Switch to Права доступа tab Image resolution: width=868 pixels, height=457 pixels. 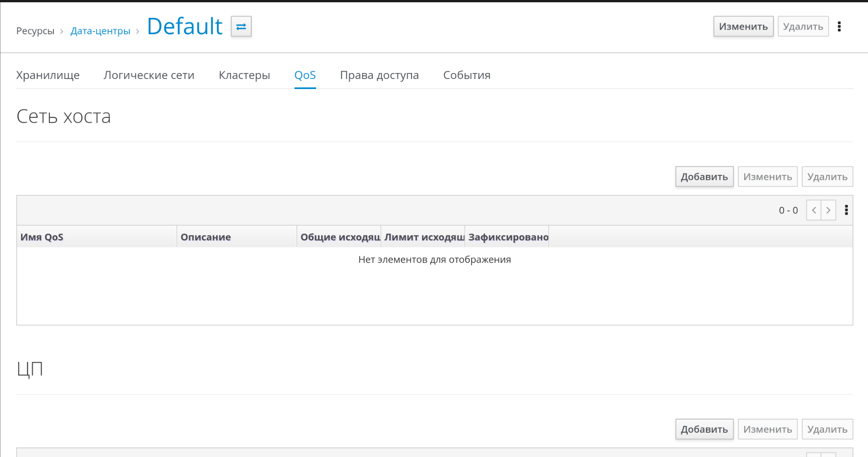[x=379, y=75]
